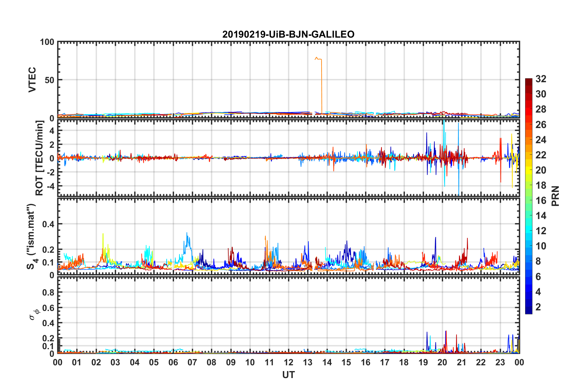Select the "0.6" tick on the sigma-phi axis
The width and height of the screenshot is (577, 392).
[x=48, y=308]
